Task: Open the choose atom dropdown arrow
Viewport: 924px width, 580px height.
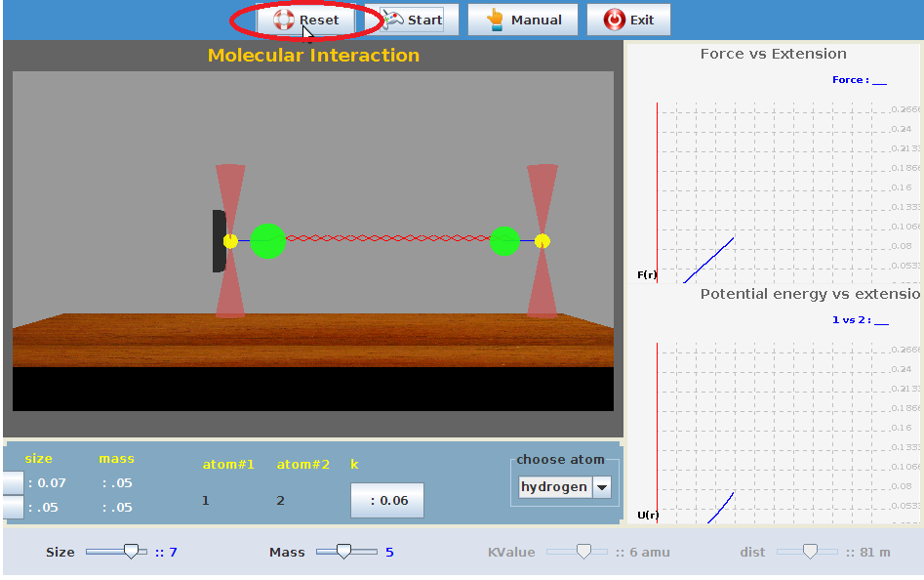Action: click(x=602, y=487)
